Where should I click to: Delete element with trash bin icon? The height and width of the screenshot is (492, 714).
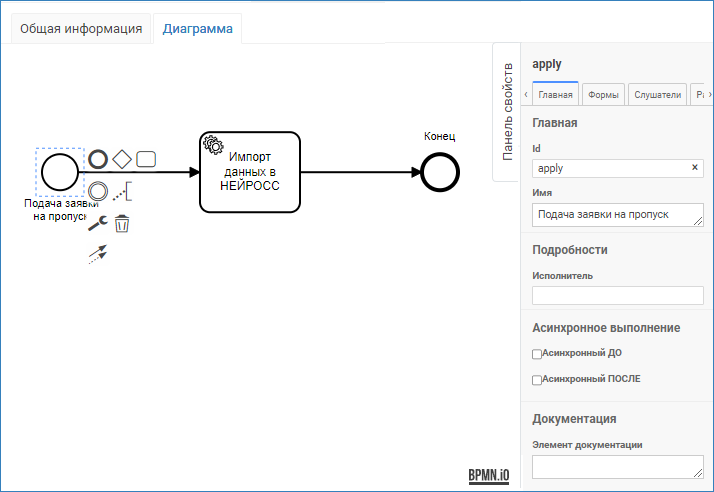[x=122, y=223]
